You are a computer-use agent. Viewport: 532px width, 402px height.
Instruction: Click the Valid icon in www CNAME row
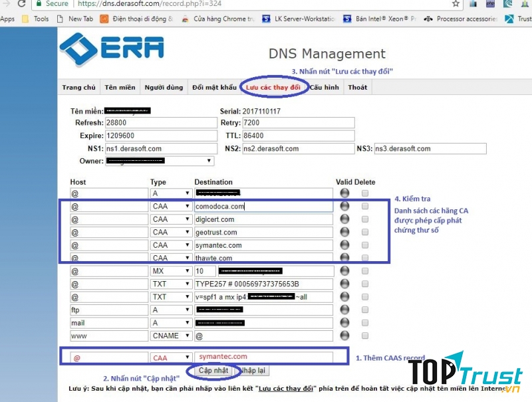[344, 336]
